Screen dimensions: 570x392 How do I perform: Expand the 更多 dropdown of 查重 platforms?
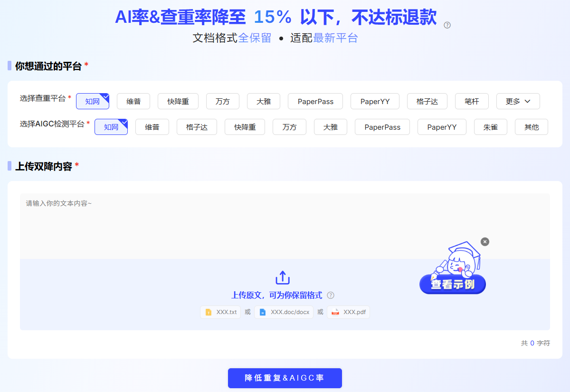[x=518, y=101]
